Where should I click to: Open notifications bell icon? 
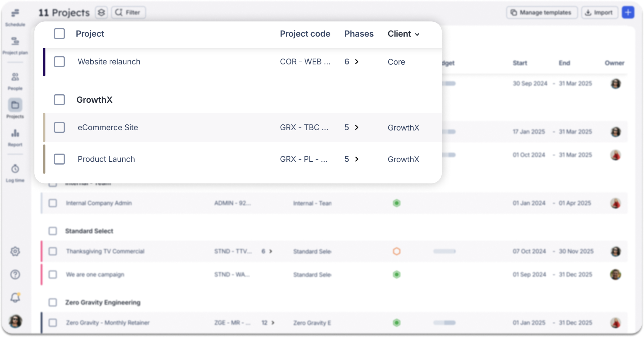click(15, 297)
